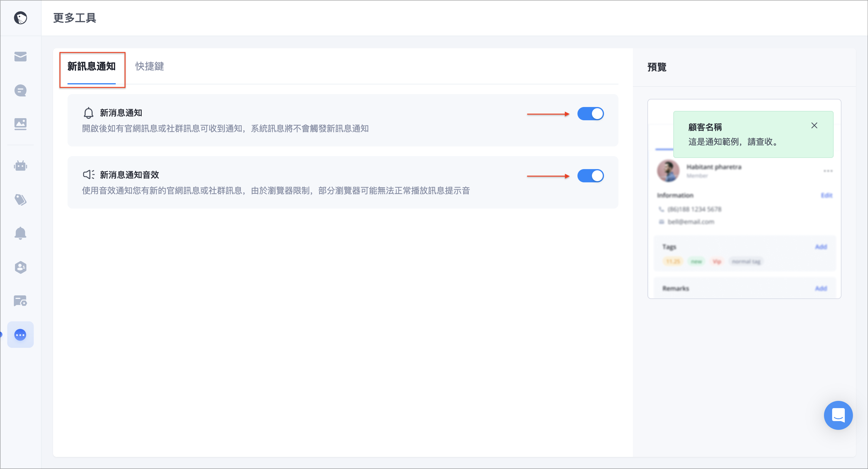Click the 更多工具 page title
The image size is (868, 469).
(75, 18)
